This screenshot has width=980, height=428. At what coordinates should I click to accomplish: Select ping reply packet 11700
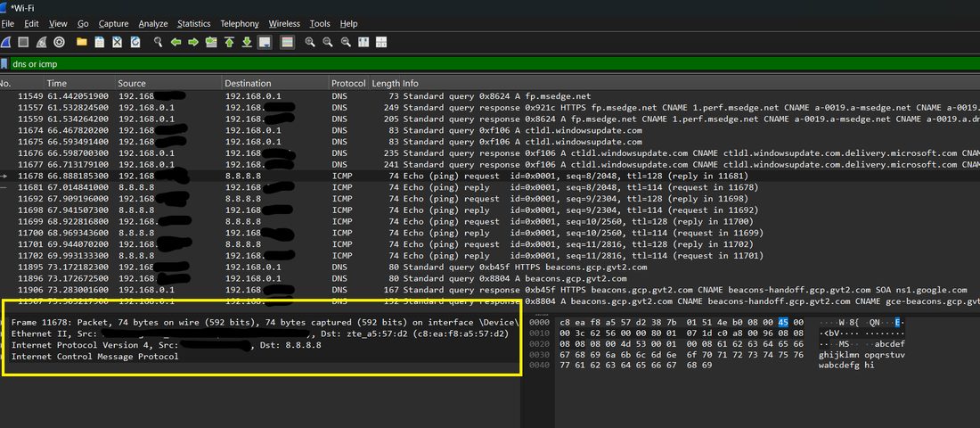point(490,233)
